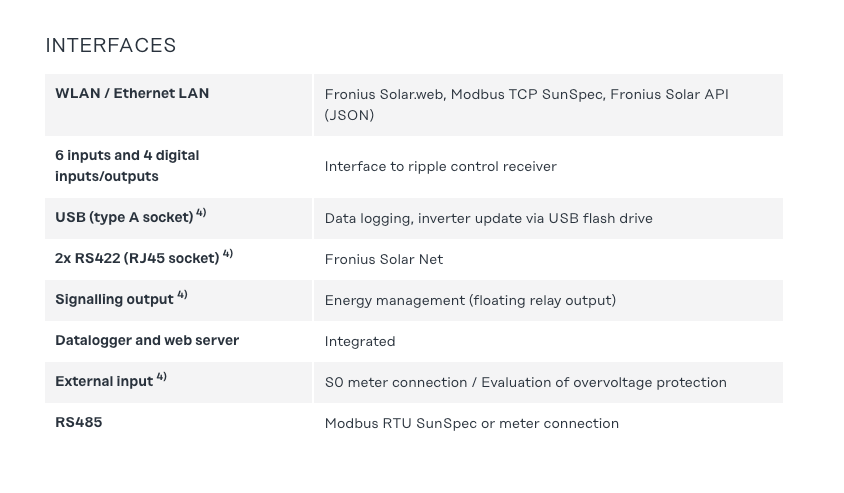Click footnote 4 marker beside Signalling output
The height and width of the screenshot is (493, 844).
click(x=182, y=295)
